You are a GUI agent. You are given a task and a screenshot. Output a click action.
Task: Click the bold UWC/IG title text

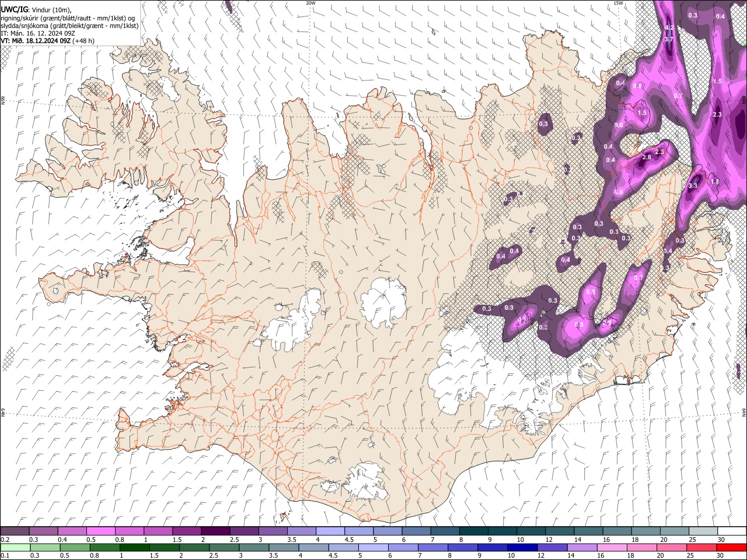tap(14, 10)
